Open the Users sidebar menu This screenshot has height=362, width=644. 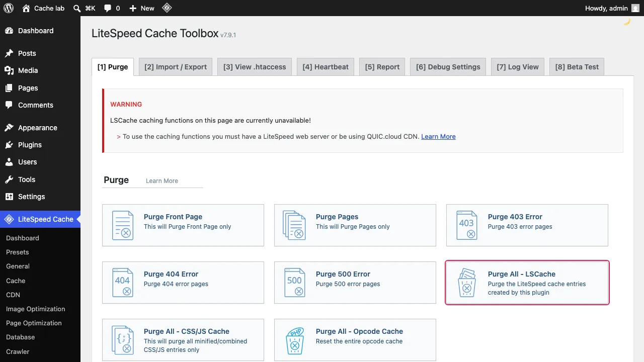pos(40,162)
